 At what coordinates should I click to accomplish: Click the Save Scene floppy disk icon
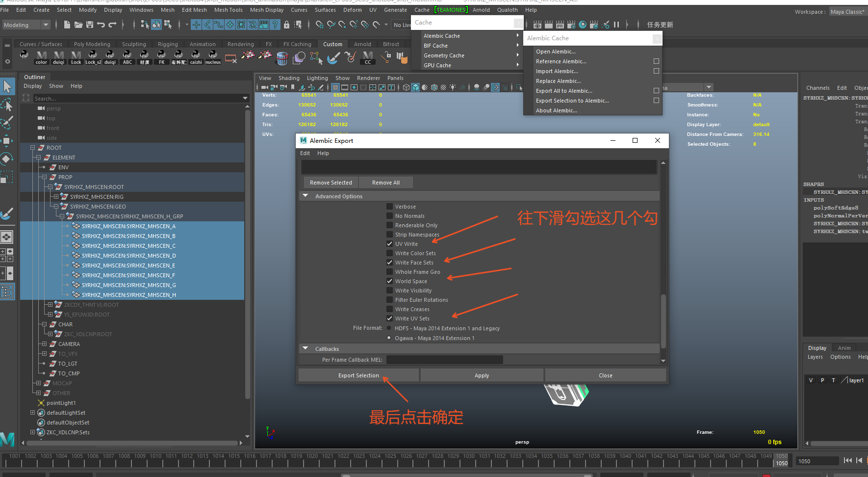(90, 25)
